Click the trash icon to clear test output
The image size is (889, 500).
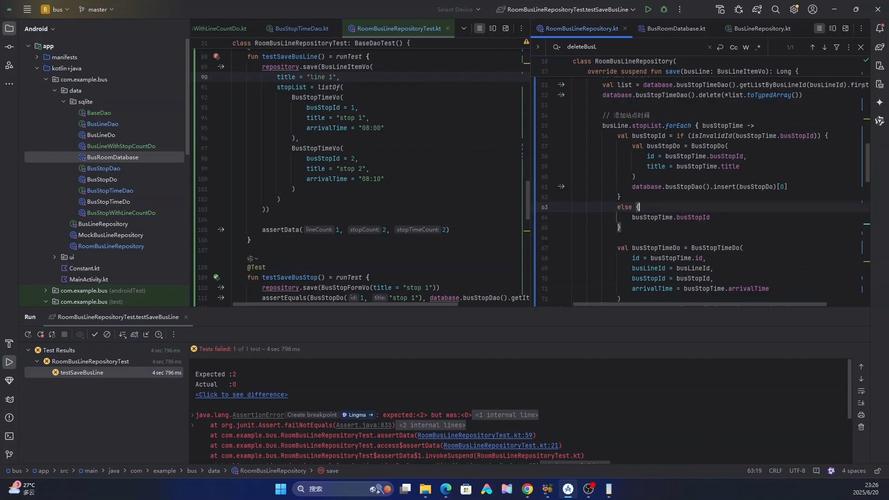(x=861, y=427)
